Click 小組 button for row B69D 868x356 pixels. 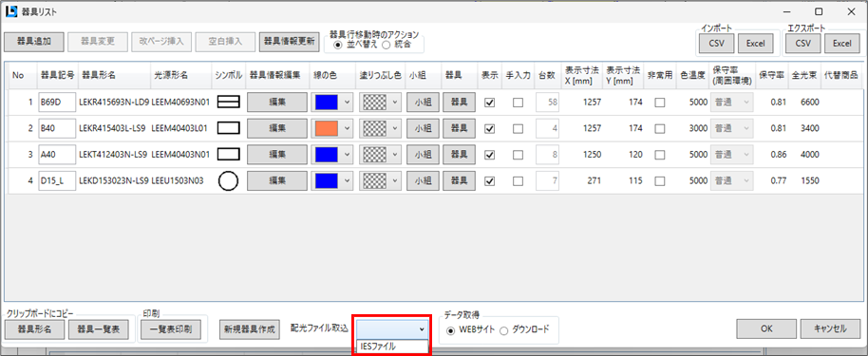423,102
